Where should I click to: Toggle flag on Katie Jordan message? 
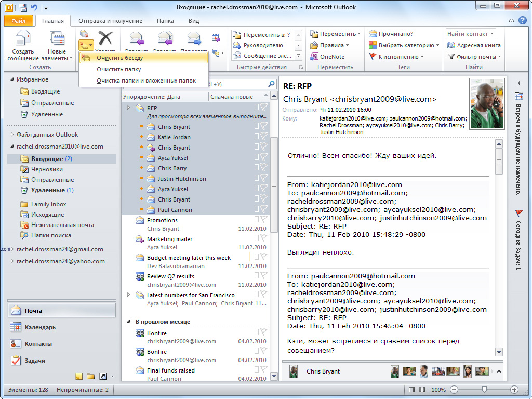point(263,137)
